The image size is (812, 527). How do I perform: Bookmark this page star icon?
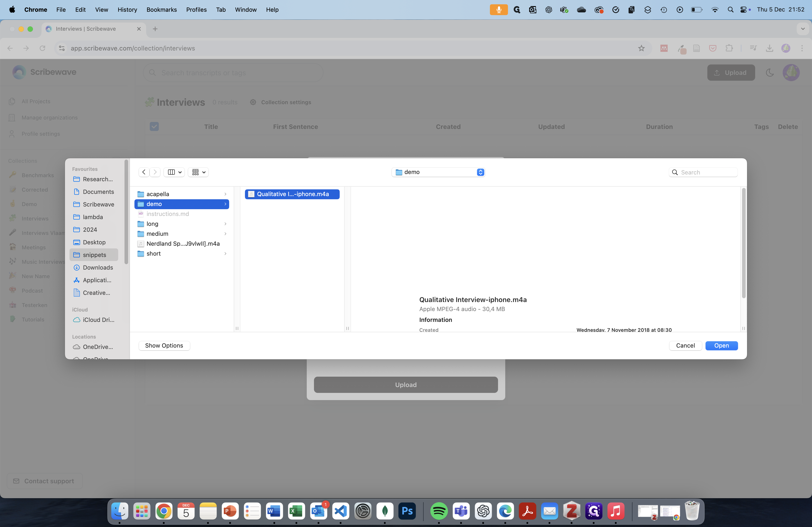click(x=641, y=48)
